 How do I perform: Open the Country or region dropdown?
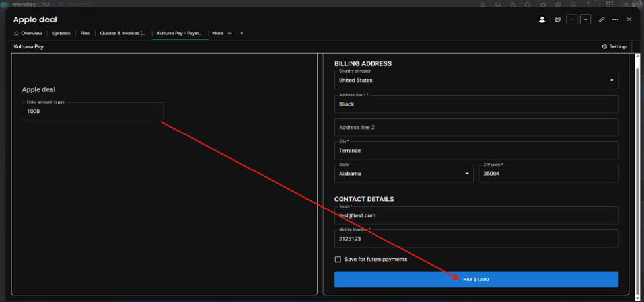click(x=476, y=80)
